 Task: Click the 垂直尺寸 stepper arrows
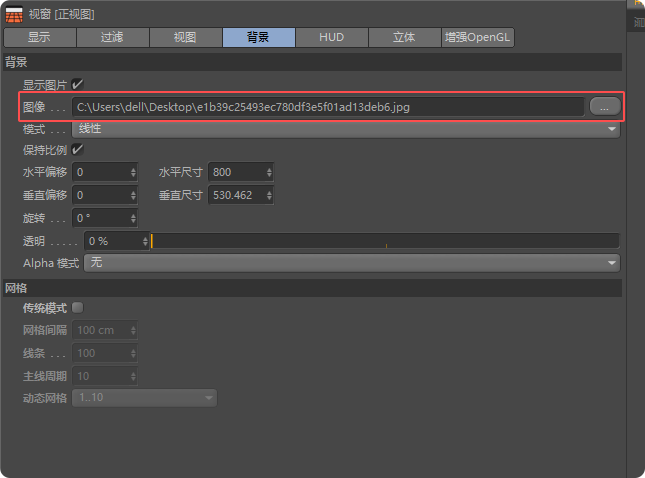tap(269, 195)
